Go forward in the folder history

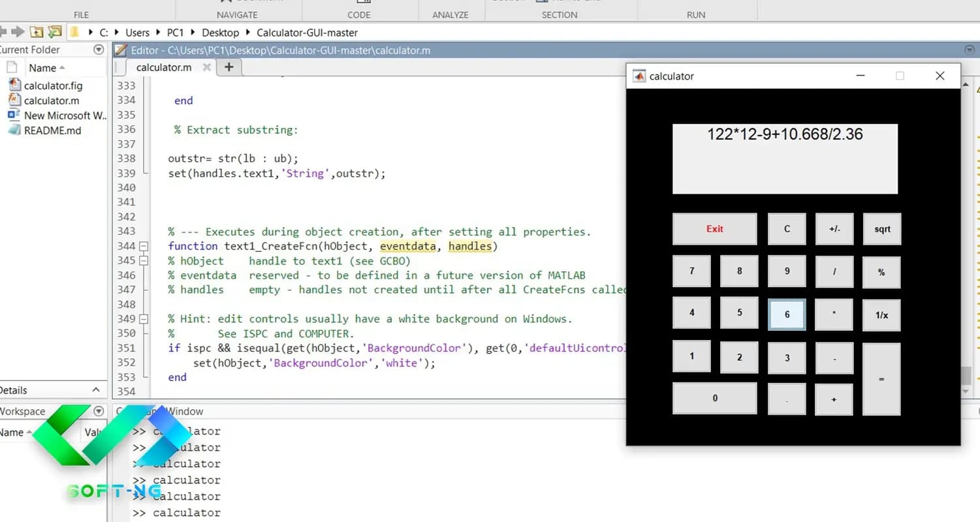click(x=18, y=32)
